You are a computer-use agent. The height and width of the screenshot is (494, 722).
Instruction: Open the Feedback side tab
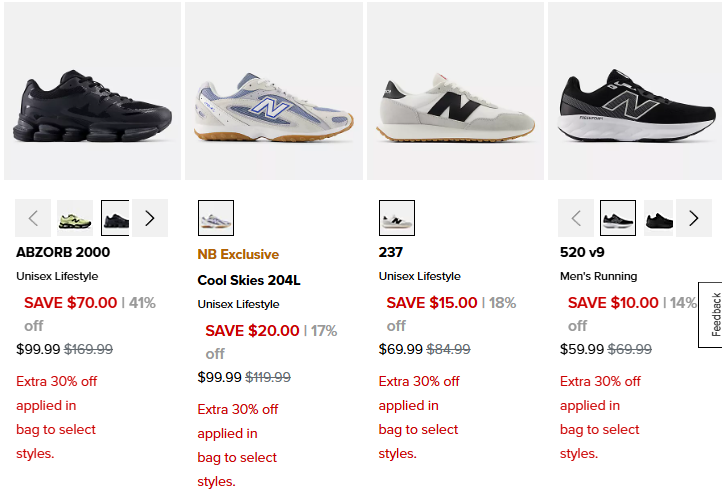click(712, 314)
